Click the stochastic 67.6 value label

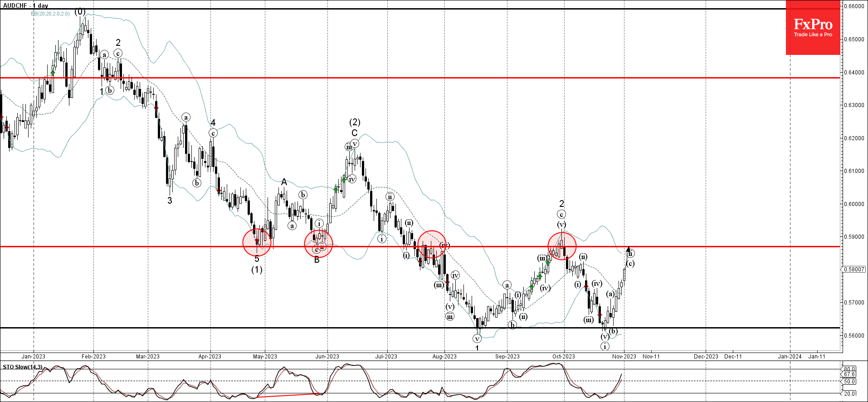(x=850, y=374)
